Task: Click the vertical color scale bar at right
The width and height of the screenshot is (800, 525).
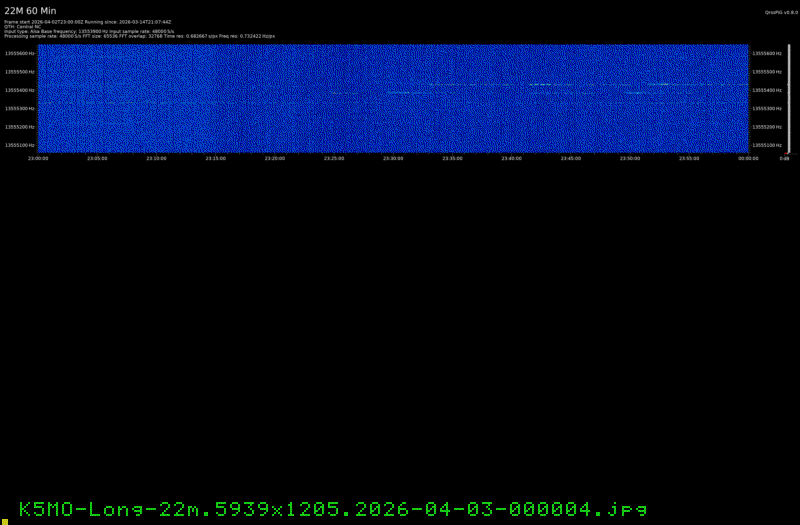Action: (789, 98)
